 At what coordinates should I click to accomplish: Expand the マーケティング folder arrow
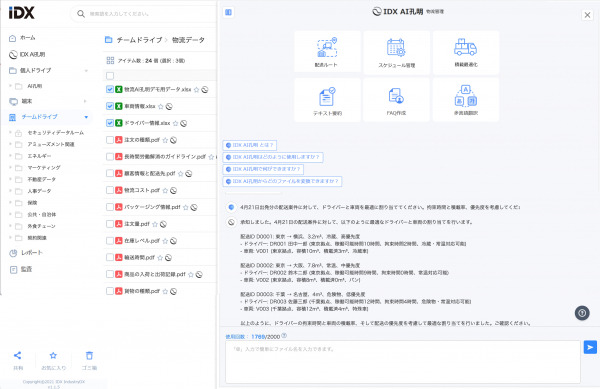coord(10,168)
